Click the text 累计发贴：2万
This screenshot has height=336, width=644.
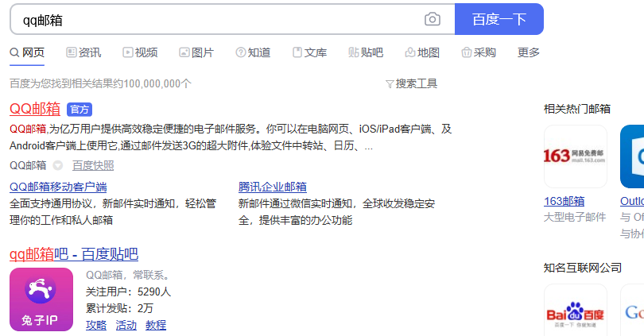pyautogui.click(x=119, y=308)
